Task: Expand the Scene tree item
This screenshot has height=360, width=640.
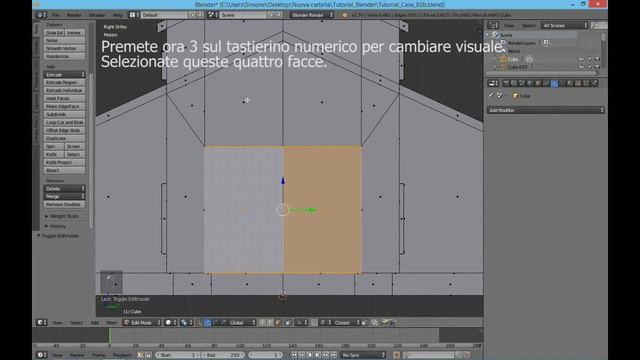Action: coord(488,35)
